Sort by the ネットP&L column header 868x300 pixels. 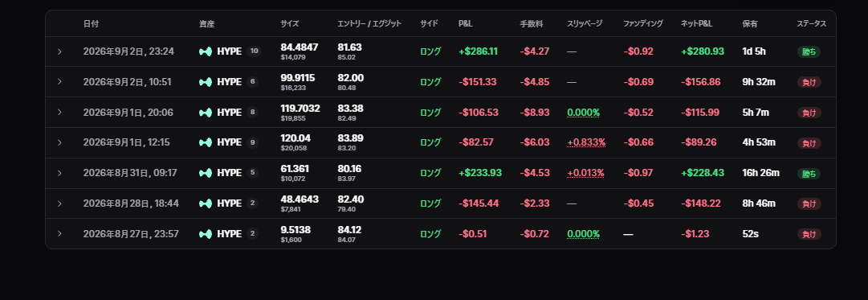click(x=697, y=24)
